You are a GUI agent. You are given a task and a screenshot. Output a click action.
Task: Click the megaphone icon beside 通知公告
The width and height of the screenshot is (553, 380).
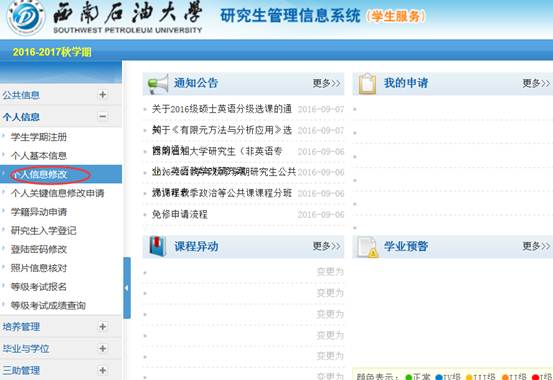(158, 84)
